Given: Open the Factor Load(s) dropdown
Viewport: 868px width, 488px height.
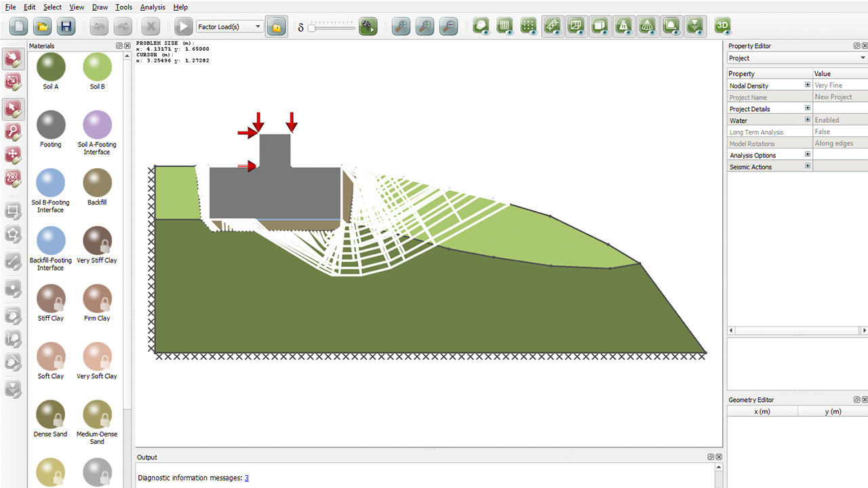Looking at the screenshot, I should 230,26.
